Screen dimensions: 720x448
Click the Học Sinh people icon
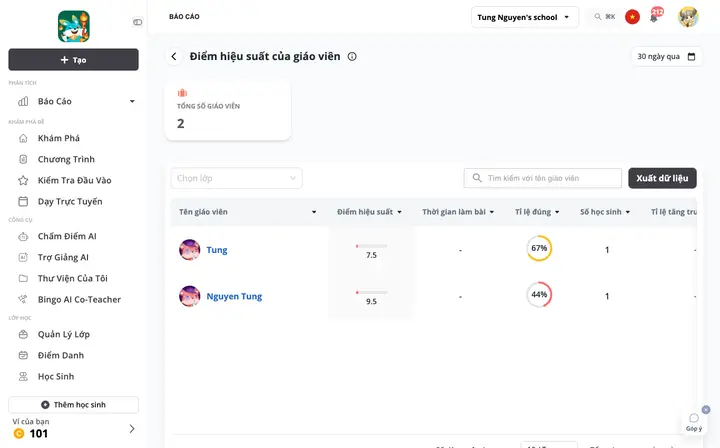tap(23, 376)
